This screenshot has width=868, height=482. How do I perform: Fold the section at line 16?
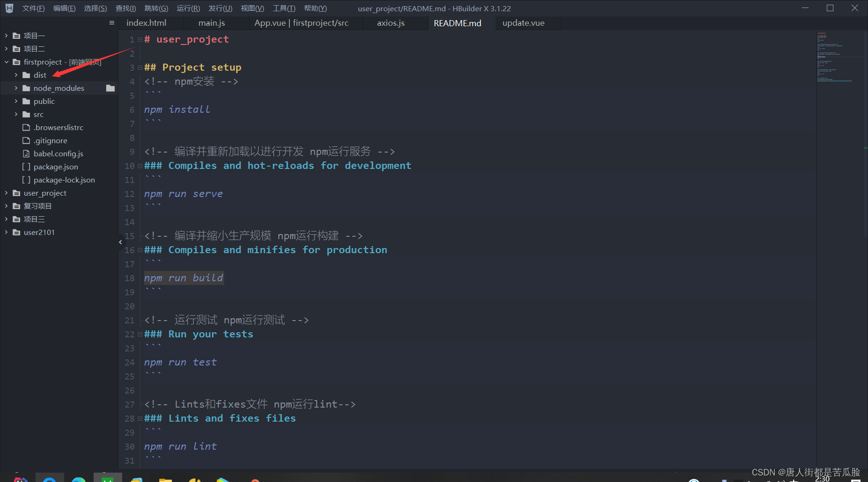140,250
